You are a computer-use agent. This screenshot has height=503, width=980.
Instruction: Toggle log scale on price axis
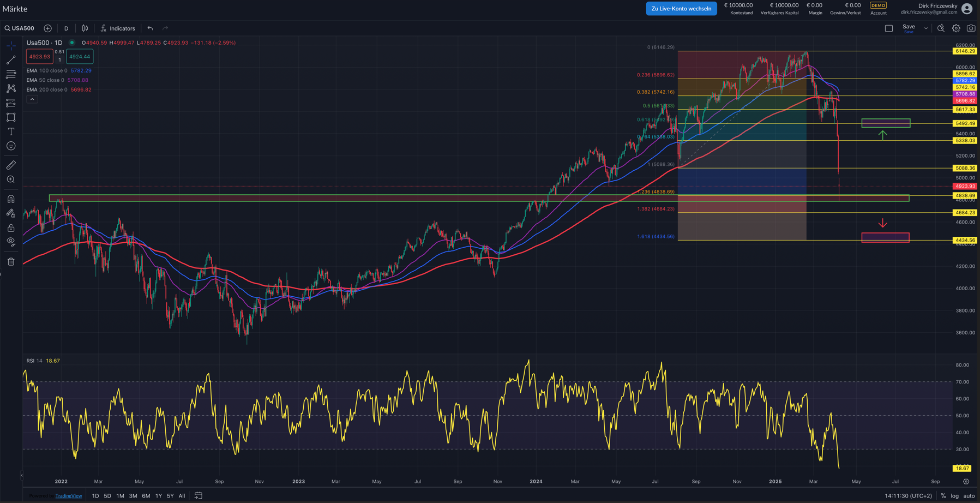[x=954, y=496]
